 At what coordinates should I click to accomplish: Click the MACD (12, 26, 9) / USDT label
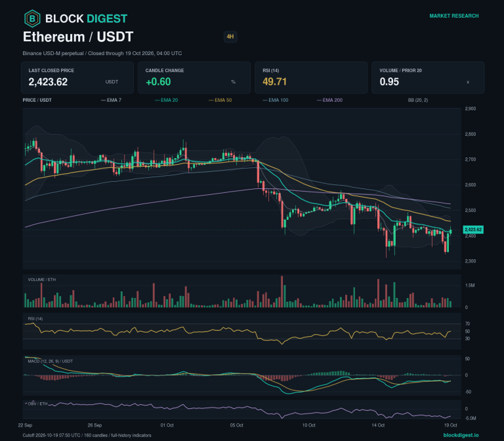coord(50,362)
